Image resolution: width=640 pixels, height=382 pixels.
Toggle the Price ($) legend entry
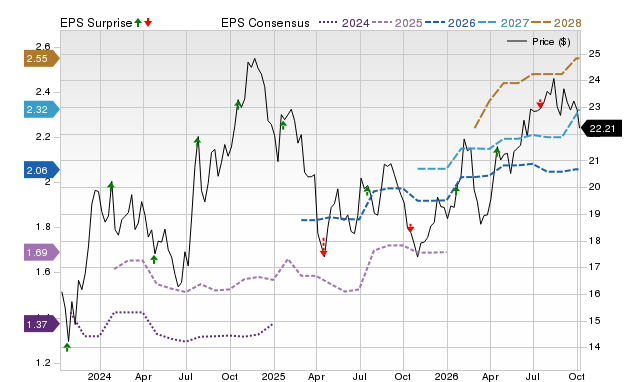(538, 42)
